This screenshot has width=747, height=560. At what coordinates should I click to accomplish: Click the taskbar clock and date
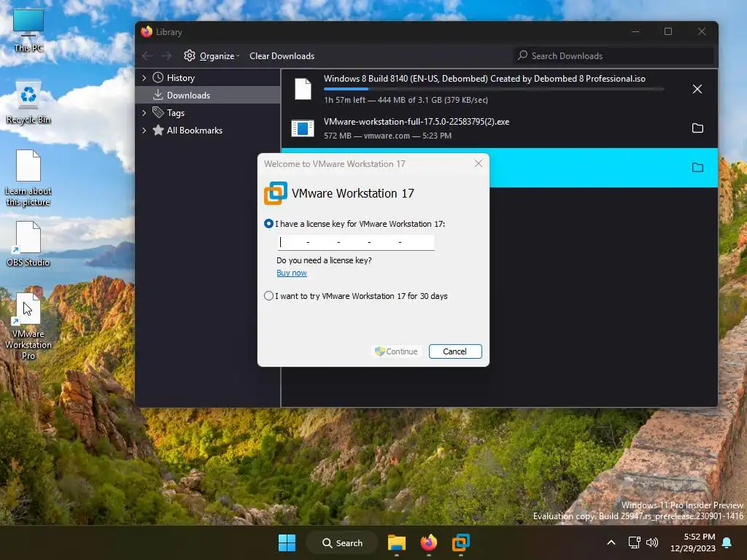pos(693,542)
